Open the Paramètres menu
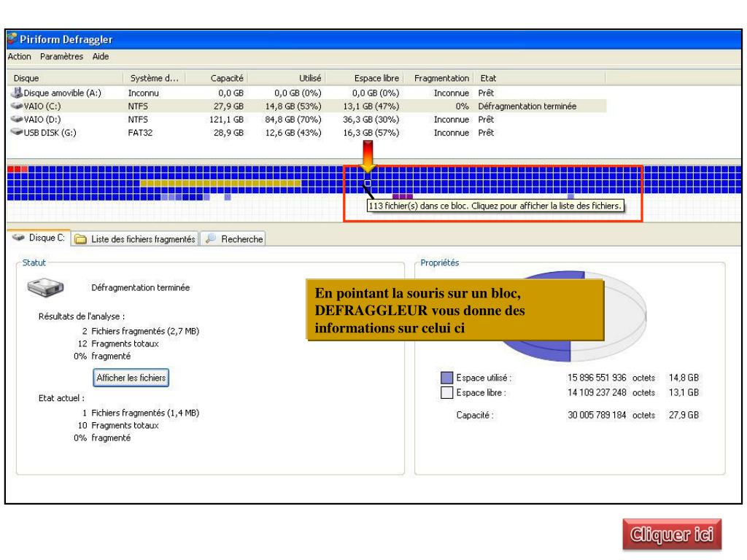Viewport: 747px width, 560px height. click(x=61, y=58)
